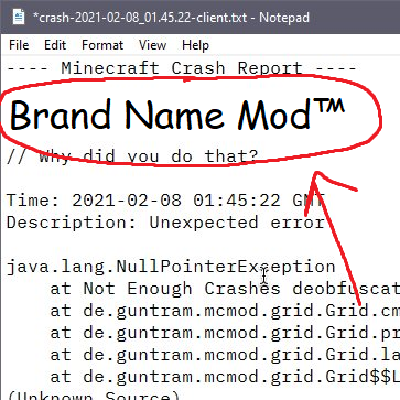Click the first de.guntram.mcmod.grid.Grid line
Image resolution: width=400 pixels, height=400 pixels.
(225, 311)
